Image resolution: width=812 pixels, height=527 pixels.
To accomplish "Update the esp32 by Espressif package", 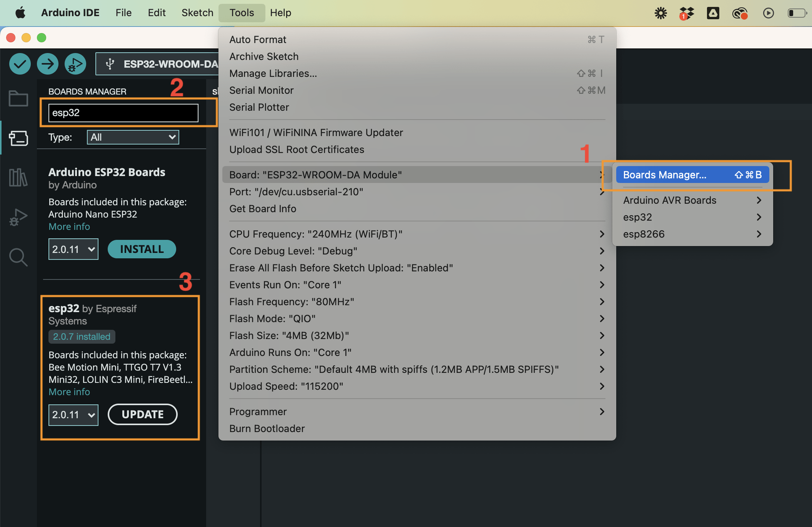I will 143,414.
